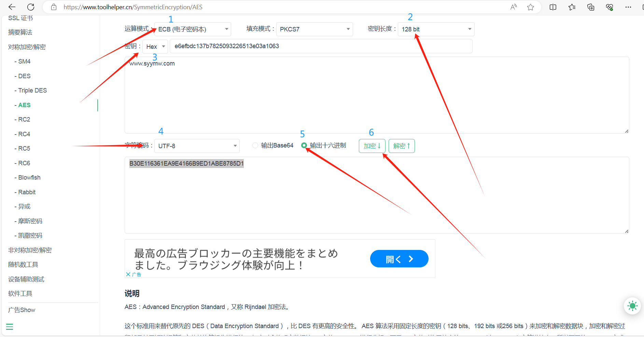Close the advertisement with the X
This screenshot has width=644, height=337.
pos(128,274)
